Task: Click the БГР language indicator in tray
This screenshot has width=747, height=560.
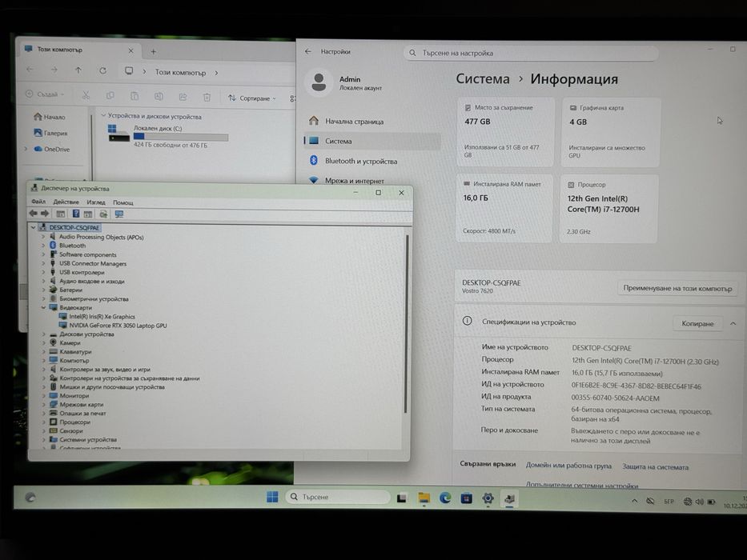Action: coord(669,501)
